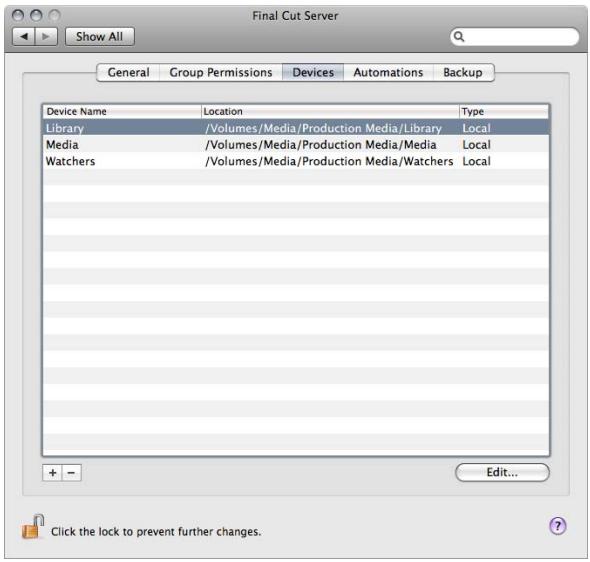Click the search magnifying glass icon
The width and height of the screenshot is (590, 562).
click(459, 36)
